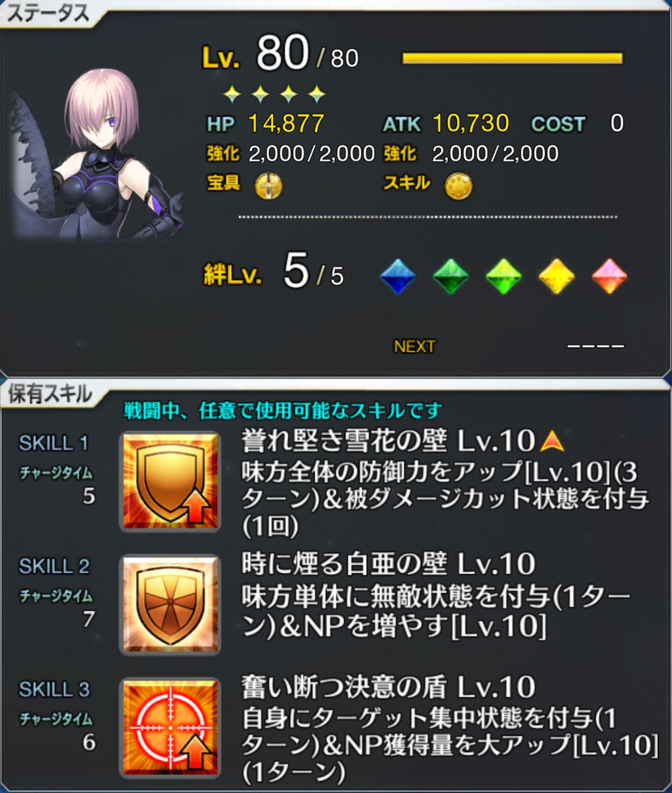Select the pink bond gem
The height and width of the screenshot is (793, 672).
pos(609,276)
